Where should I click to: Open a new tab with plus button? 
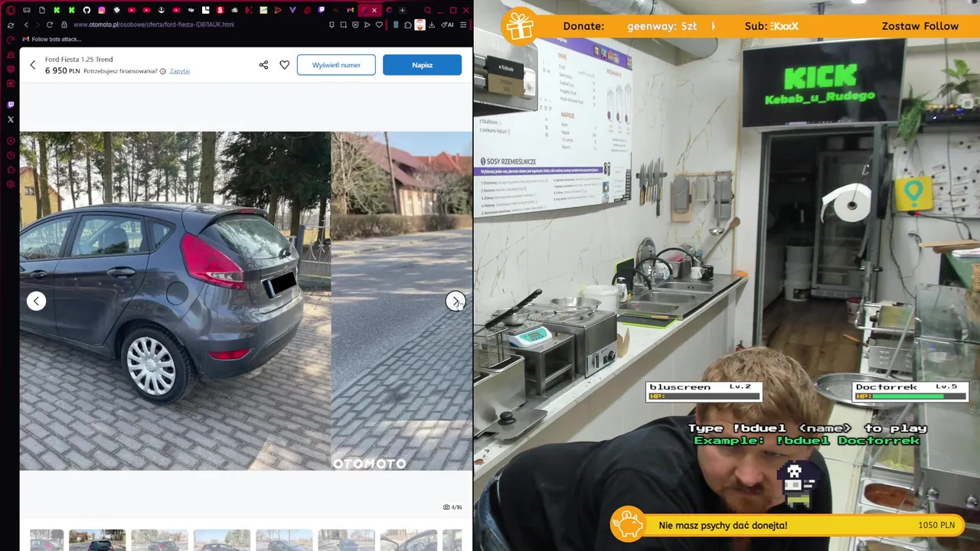[402, 10]
